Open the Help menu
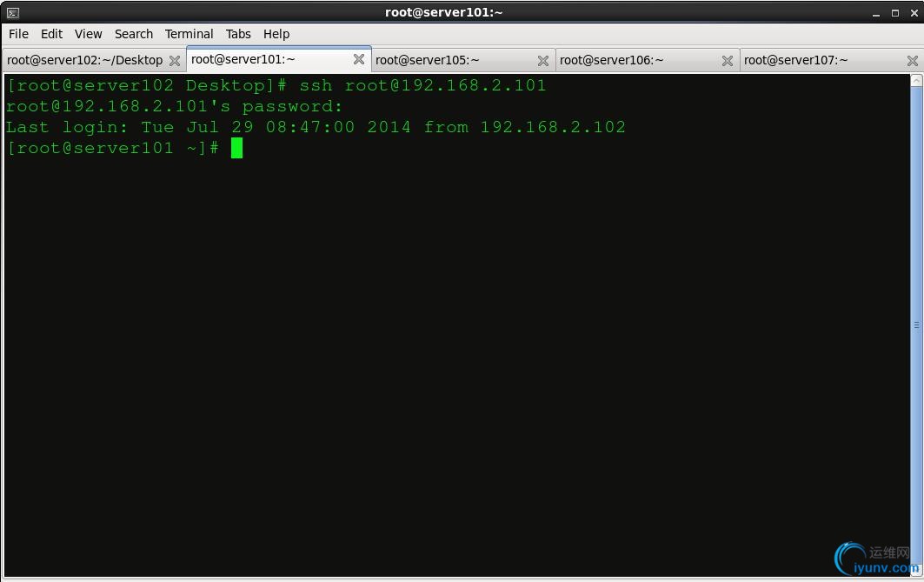Image resolution: width=924 pixels, height=582 pixels. click(x=276, y=34)
